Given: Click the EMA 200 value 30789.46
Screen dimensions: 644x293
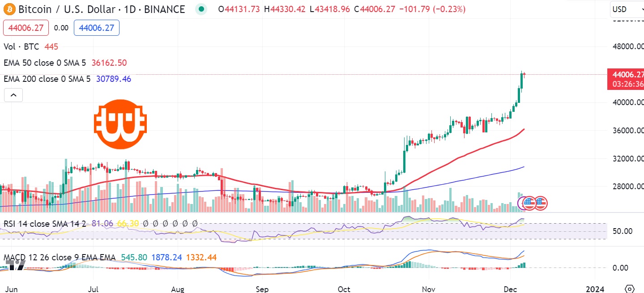Looking at the screenshot, I should click(114, 79).
